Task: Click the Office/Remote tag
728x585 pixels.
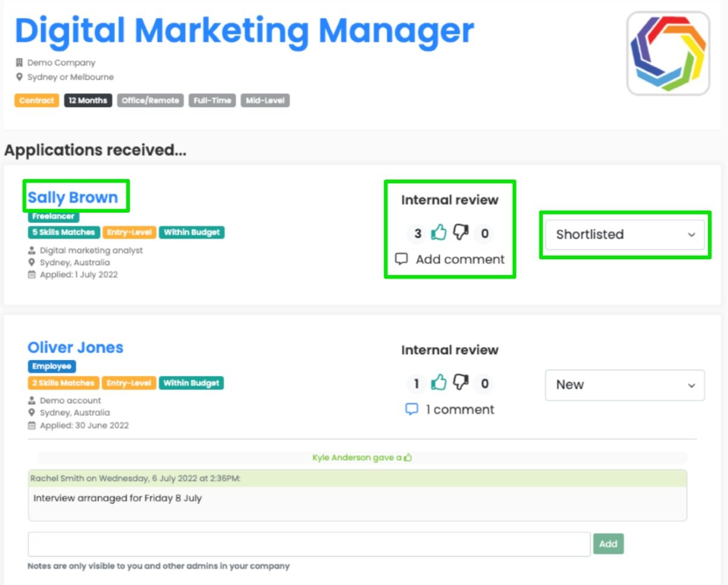Action: point(151,100)
